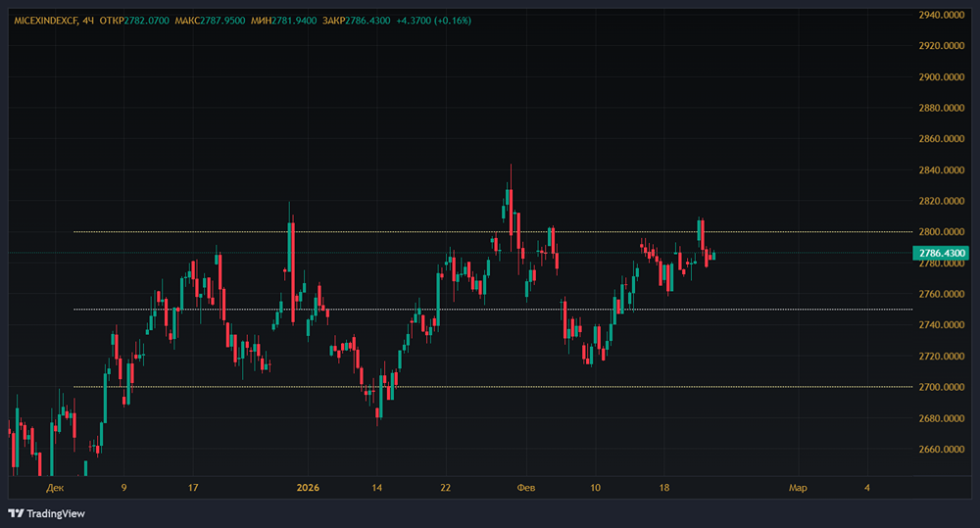Screen dimensions: 980x528
Task: Click the 2026 year marker on time axis
Action: (308, 487)
